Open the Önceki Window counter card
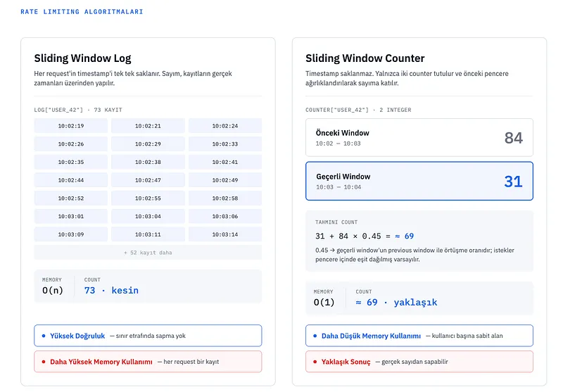 click(419, 137)
